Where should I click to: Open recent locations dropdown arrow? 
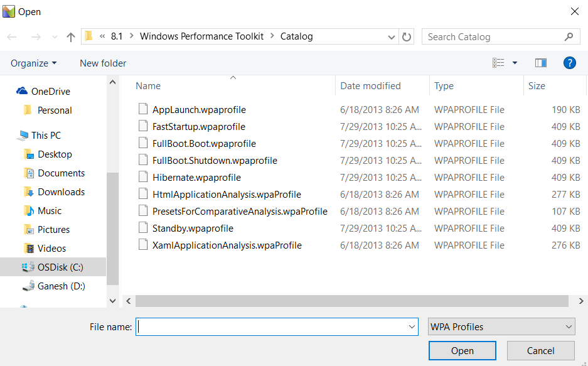click(55, 37)
